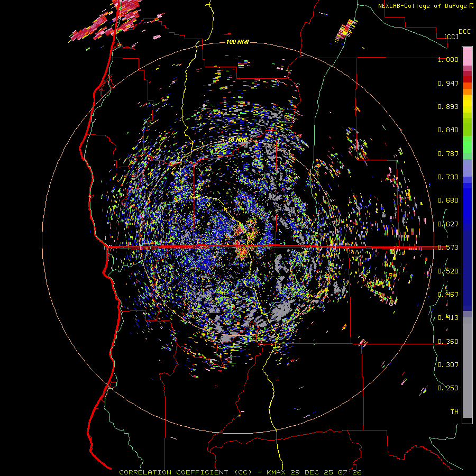
Task: Click the 0.947 scale value
Action: point(448,83)
